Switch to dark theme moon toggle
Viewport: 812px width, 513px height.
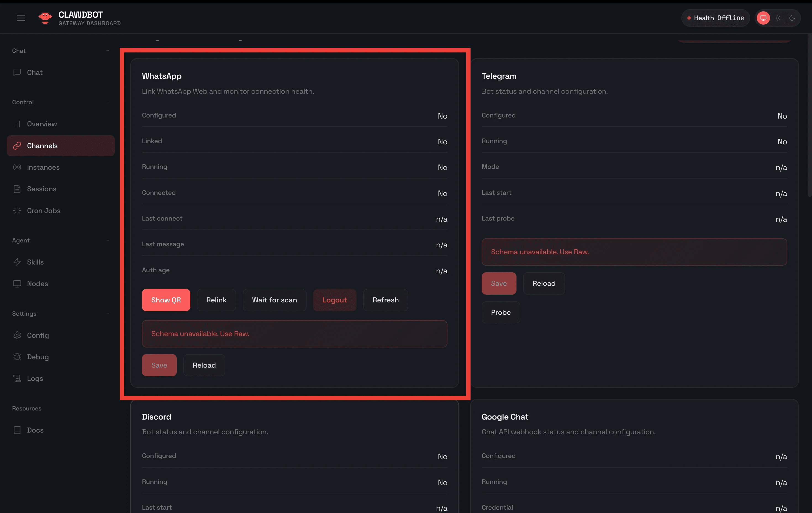coord(792,18)
